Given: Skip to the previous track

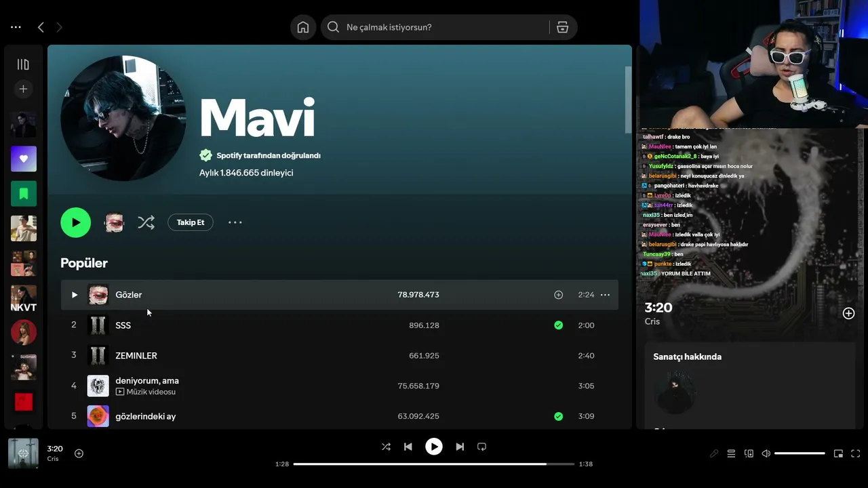Looking at the screenshot, I should point(408,447).
